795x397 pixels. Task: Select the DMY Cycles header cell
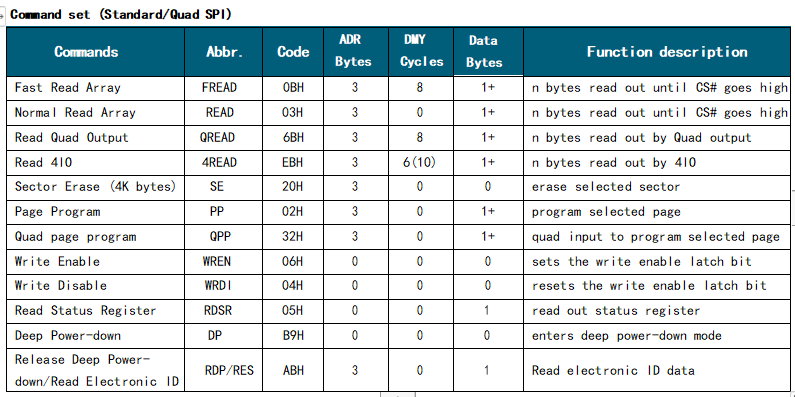[421, 52]
